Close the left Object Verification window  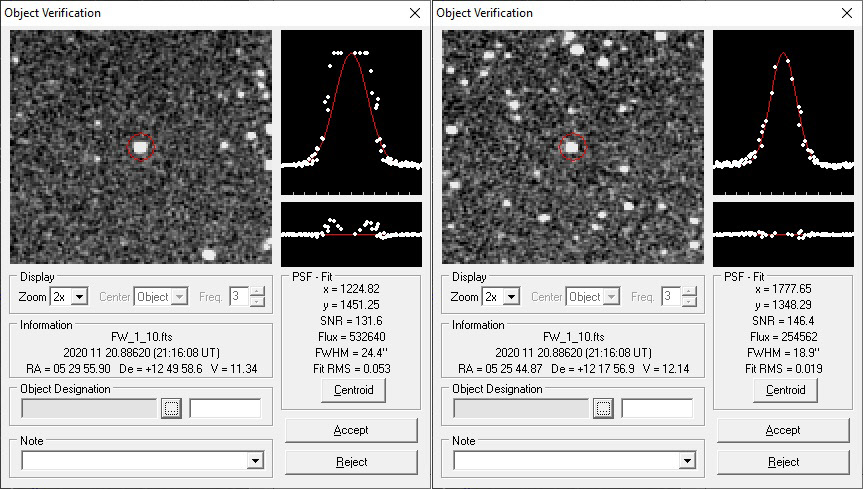415,13
